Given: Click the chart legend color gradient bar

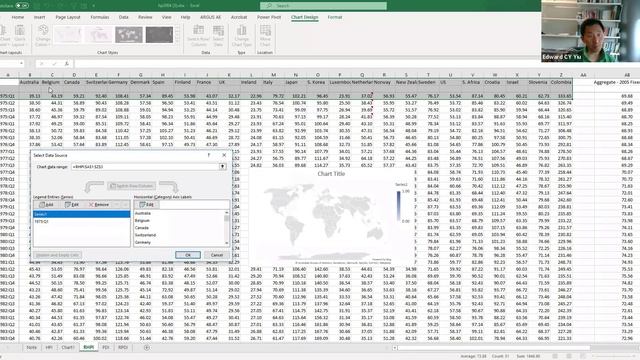Looking at the screenshot, I should [x=399, y=206].
